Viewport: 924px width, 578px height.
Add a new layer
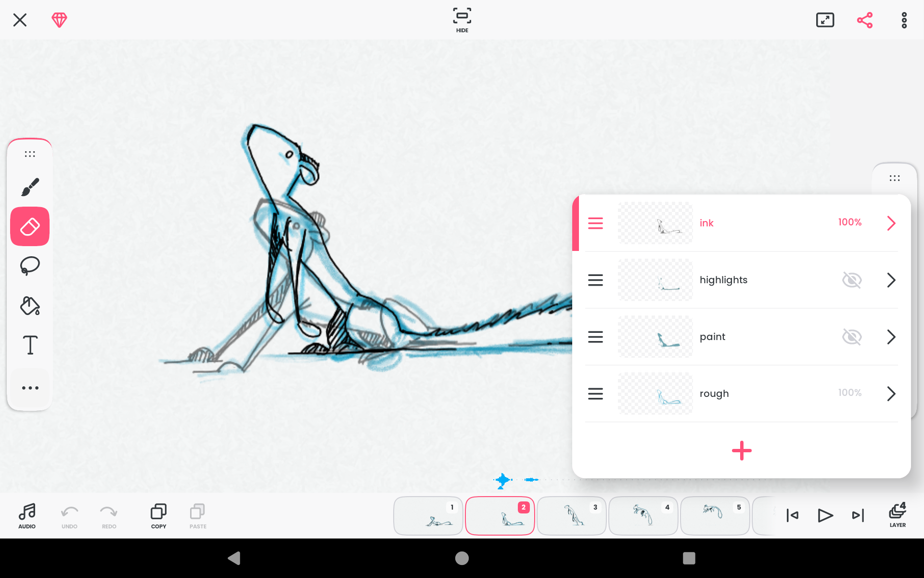[741, 451]
